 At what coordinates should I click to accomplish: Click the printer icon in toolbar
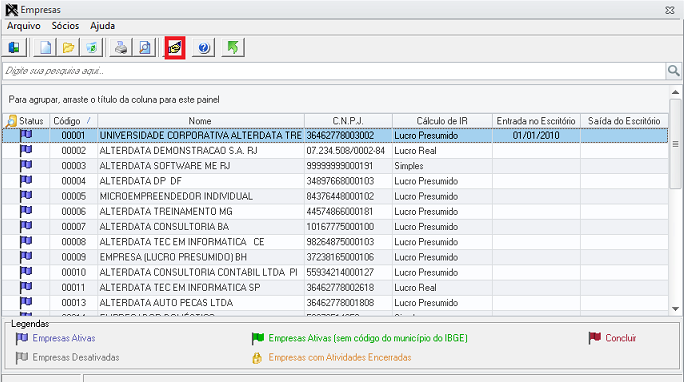[x=121, y=48]
